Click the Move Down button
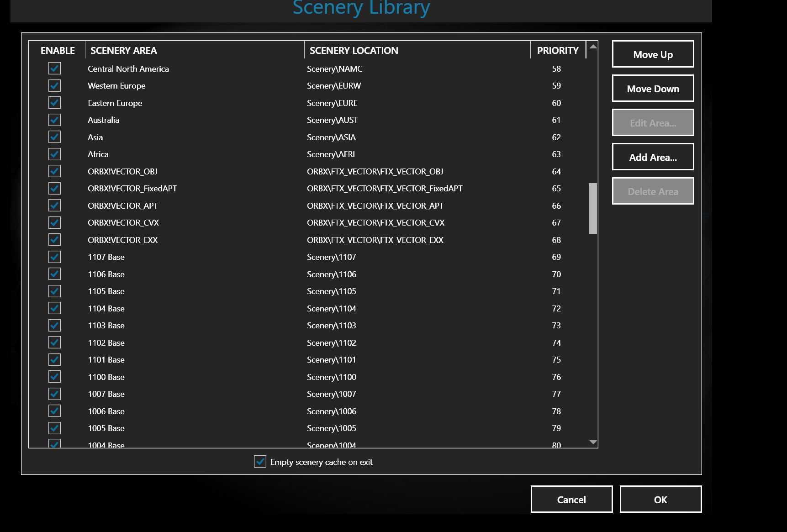Image resolution: width=787 pixels, height=532 pixels. [652, 89]
